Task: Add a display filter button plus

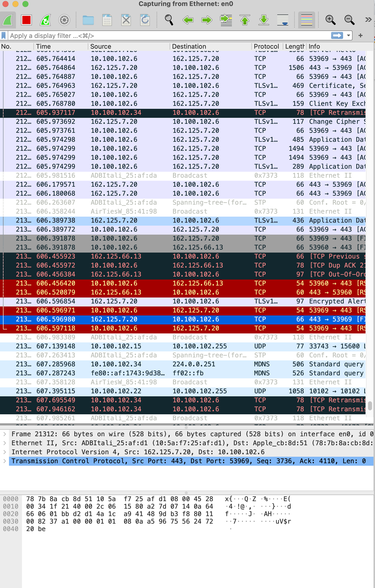Action: coord(361,35)
